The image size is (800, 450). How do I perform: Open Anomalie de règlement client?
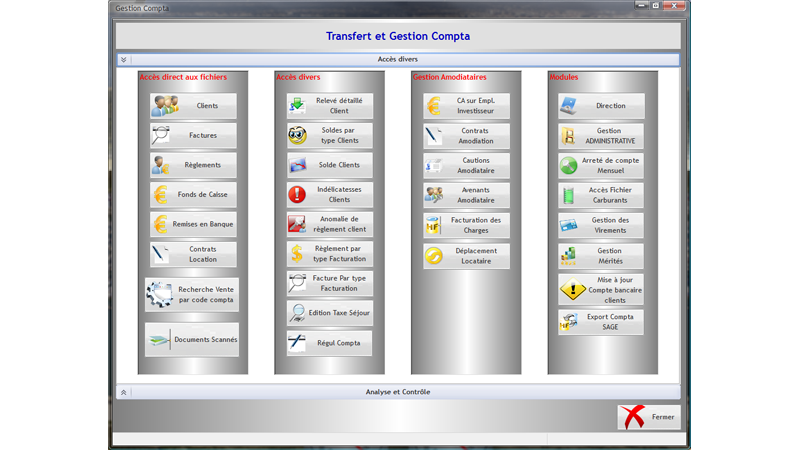tap(330, 224)
